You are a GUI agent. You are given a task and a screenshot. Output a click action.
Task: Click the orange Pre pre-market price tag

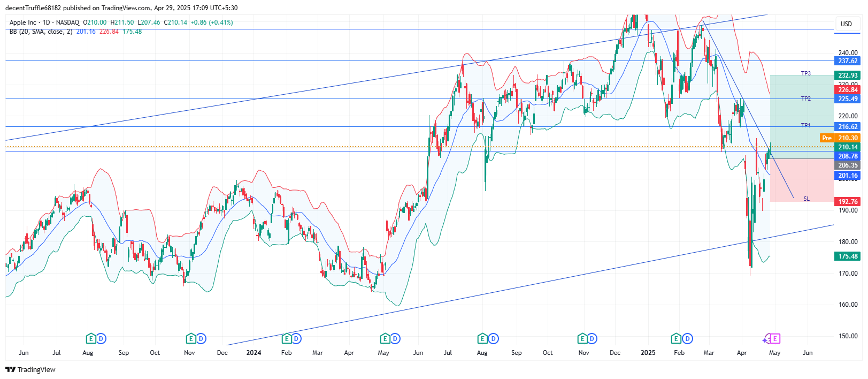coord(827,138)
